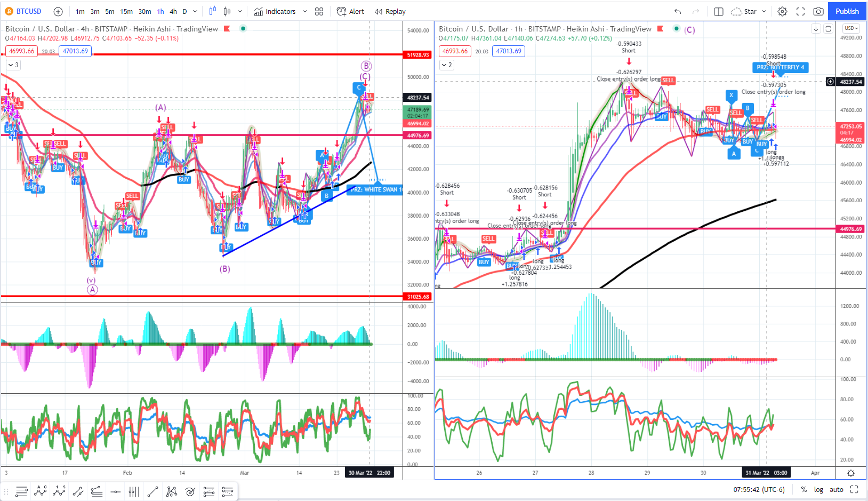Select the pitchfork/fib channel tool
The height and width of the screenshot is (501, 868).
97,491
